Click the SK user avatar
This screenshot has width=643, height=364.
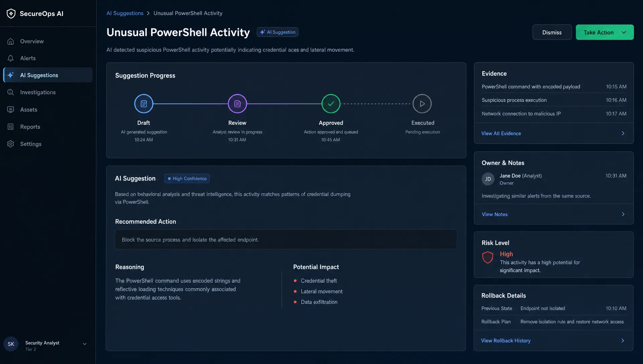(x=11, y=344)
